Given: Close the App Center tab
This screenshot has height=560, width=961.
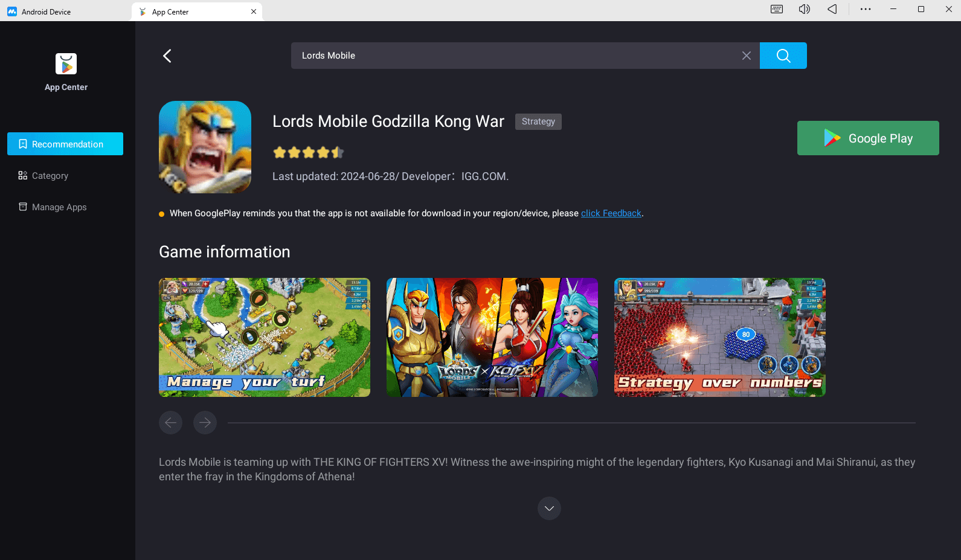Looking at the screenshot, I should click(254, 11).
